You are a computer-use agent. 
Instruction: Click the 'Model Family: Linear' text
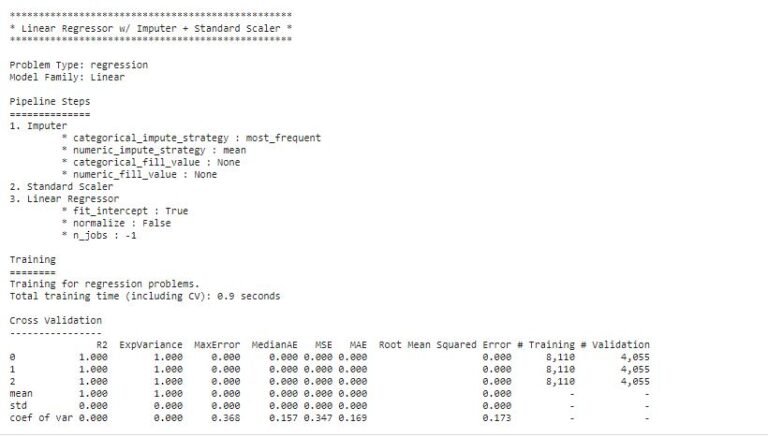coord(67,77)
